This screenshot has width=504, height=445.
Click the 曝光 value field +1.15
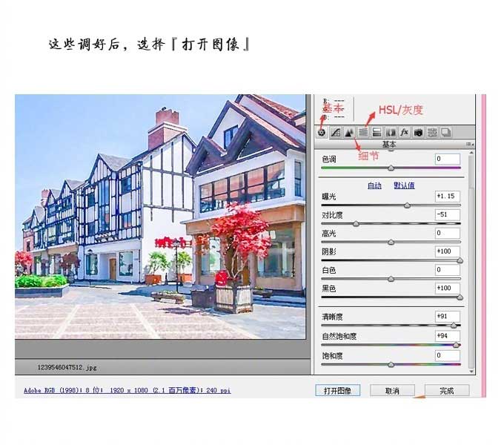point(448,196)
